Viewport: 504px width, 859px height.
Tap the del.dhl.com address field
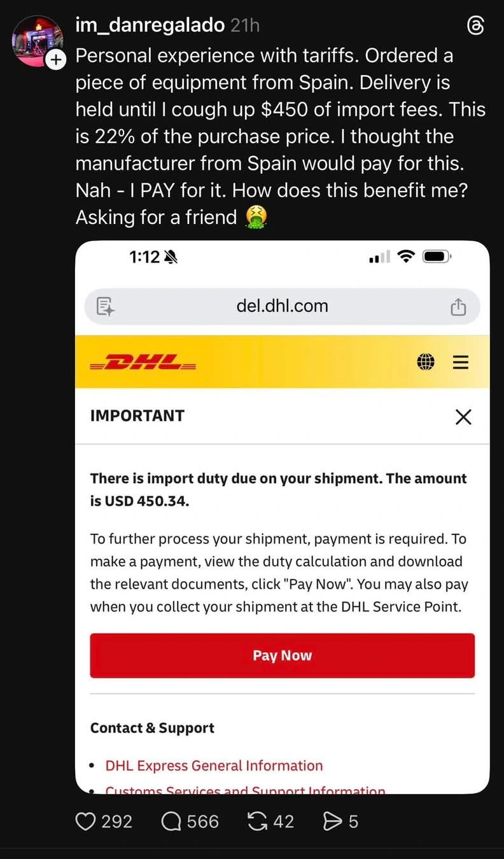[x=283, y=307]
